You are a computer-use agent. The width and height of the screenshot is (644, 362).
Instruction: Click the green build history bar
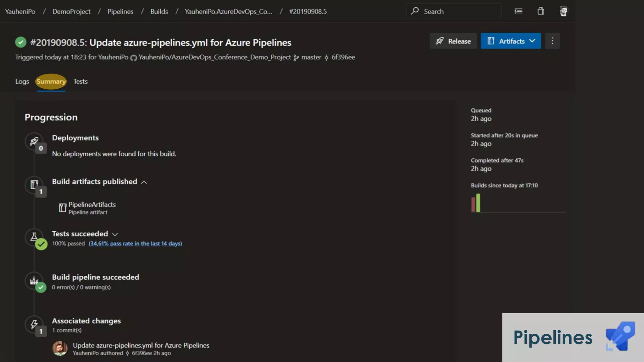(478, 203)
